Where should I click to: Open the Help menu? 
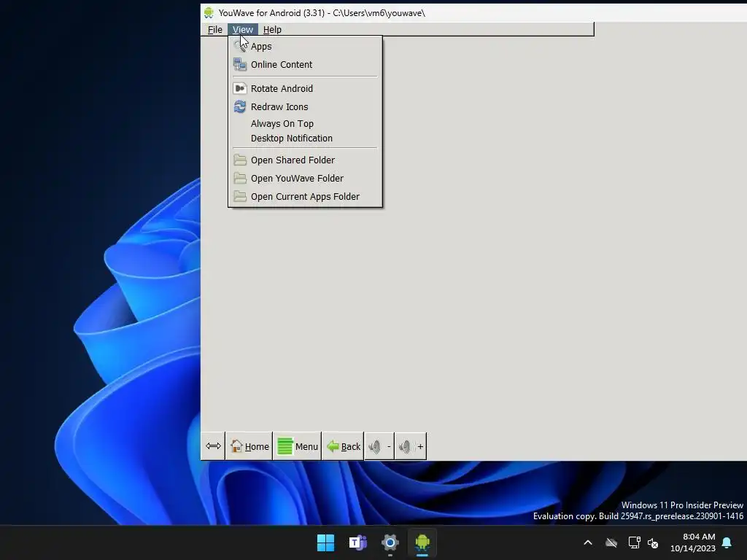[272, 29]
